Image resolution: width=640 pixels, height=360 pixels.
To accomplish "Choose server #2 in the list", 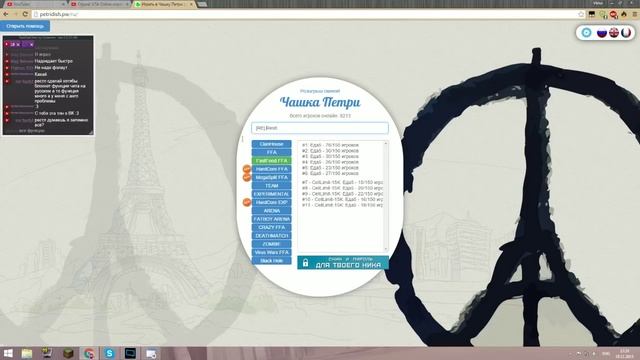I will pos(330,151).
